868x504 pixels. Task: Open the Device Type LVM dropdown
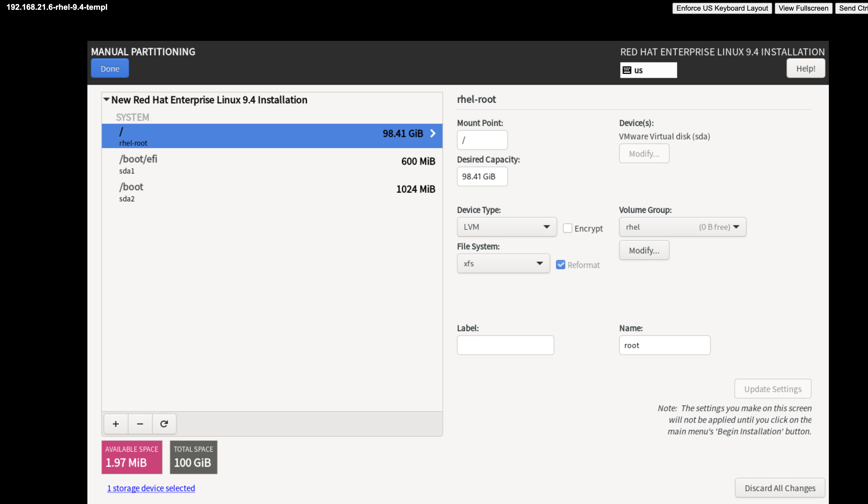point(506,227)
